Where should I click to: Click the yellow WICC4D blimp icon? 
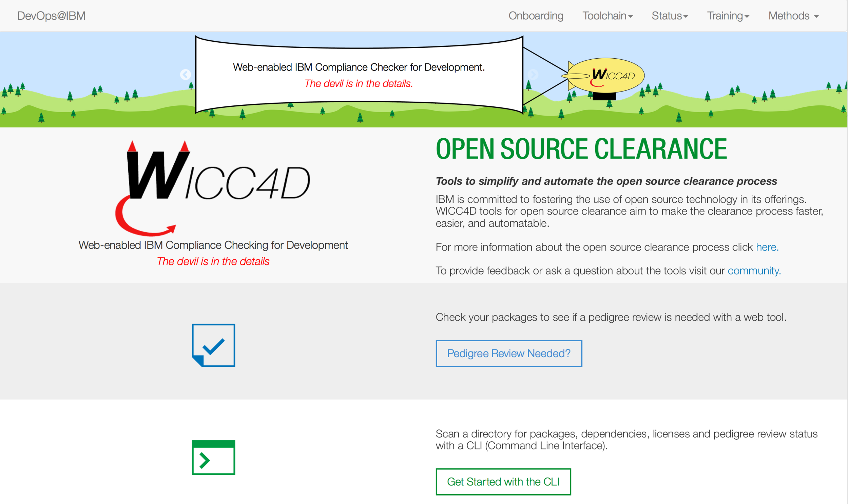click(606, 76)
